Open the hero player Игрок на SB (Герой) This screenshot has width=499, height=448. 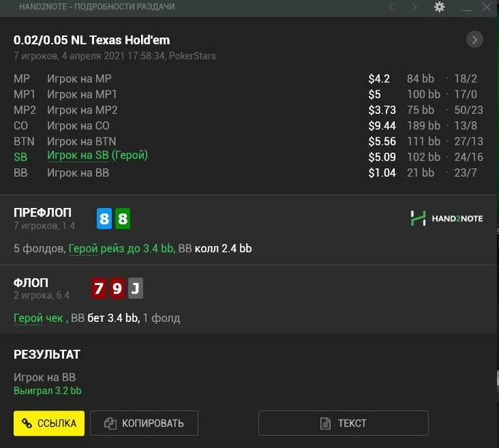point(98,155)
